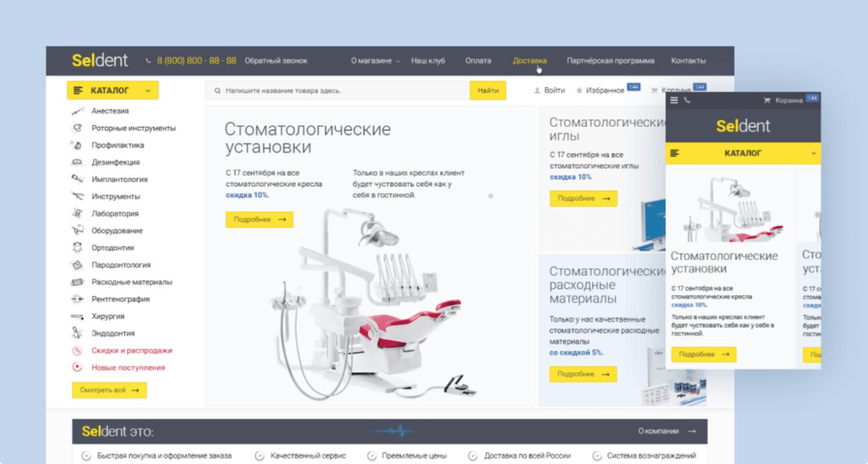Click the Seldent logo in the mobile preview
Screen dimensions: 868x464
coord(743,126)
